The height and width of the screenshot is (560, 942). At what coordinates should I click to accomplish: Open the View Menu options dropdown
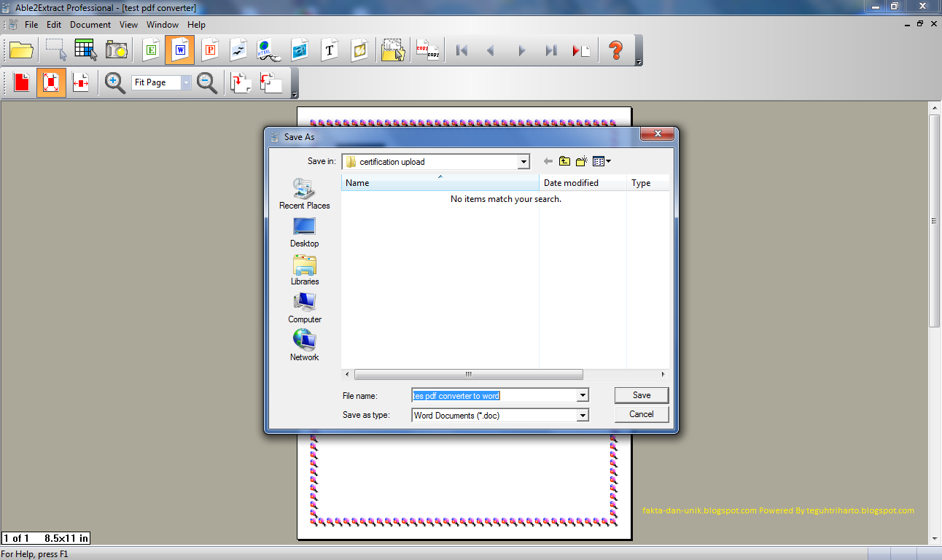[x=602, y=161]
